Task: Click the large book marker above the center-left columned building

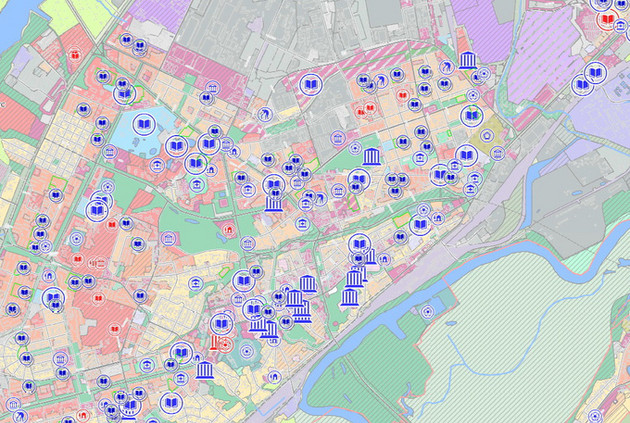Action: [x=273, y=185]
